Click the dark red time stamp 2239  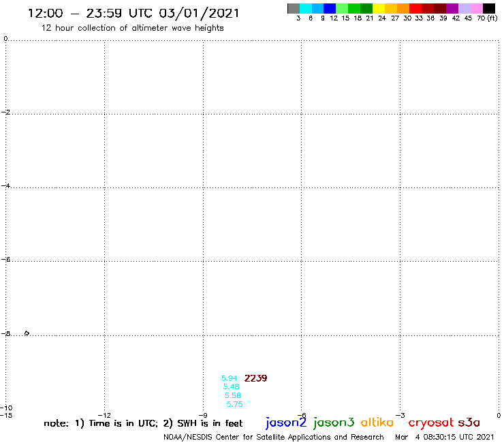[x=256, y=378]
